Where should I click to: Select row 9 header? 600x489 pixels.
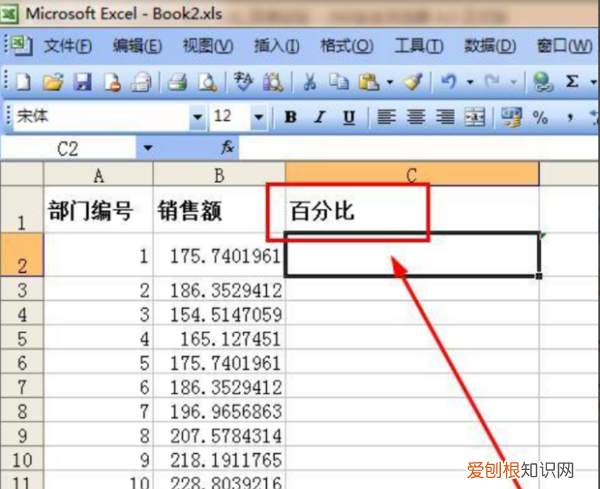(22, 435)
